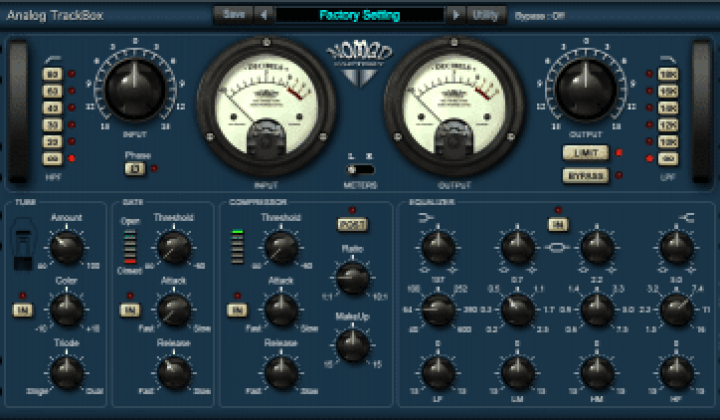Toggle the TUBE section IN button
The image size is (720, 420).
point(23,310)
